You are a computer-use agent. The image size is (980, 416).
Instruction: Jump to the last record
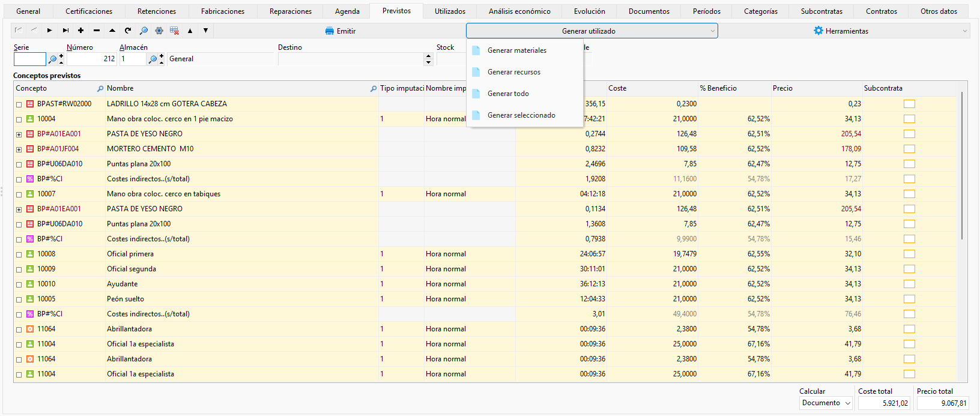click(x=65, y=31)
